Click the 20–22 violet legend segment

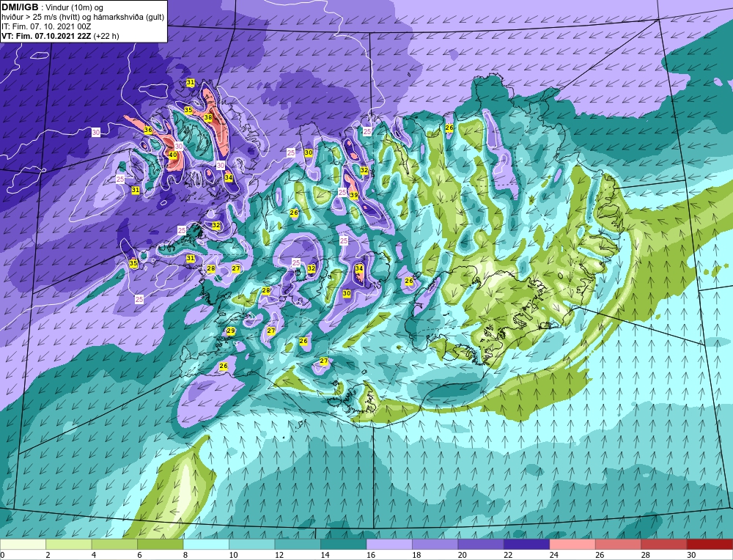tap(481, 544)
